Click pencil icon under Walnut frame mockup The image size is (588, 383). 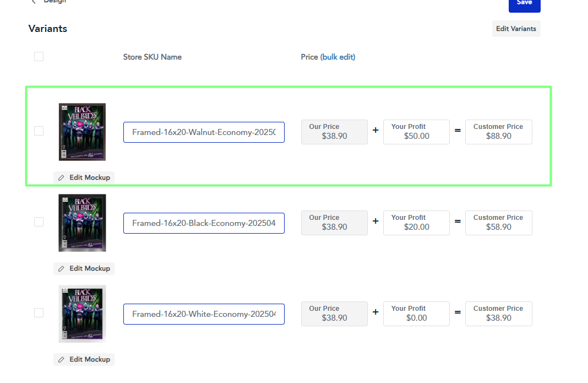(x=62, y=177)
